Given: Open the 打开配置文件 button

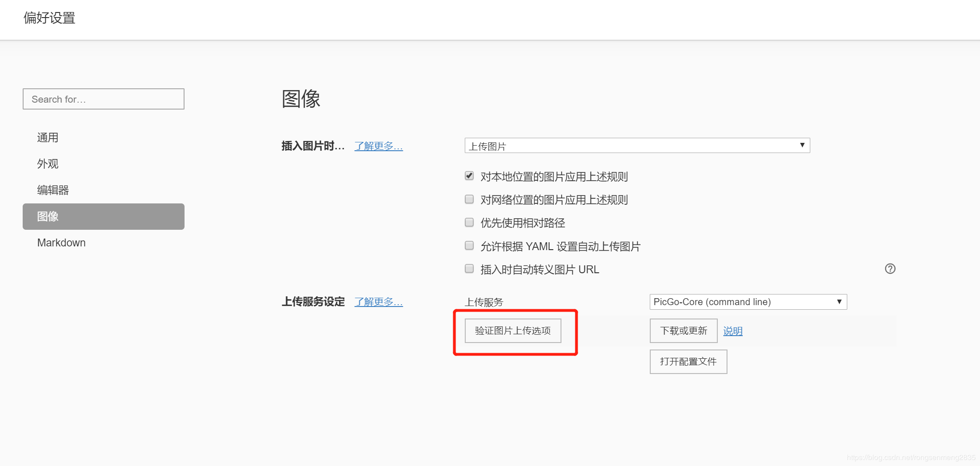Looking at the screenshot, I should pyautogui.click(x=688, y=362).
